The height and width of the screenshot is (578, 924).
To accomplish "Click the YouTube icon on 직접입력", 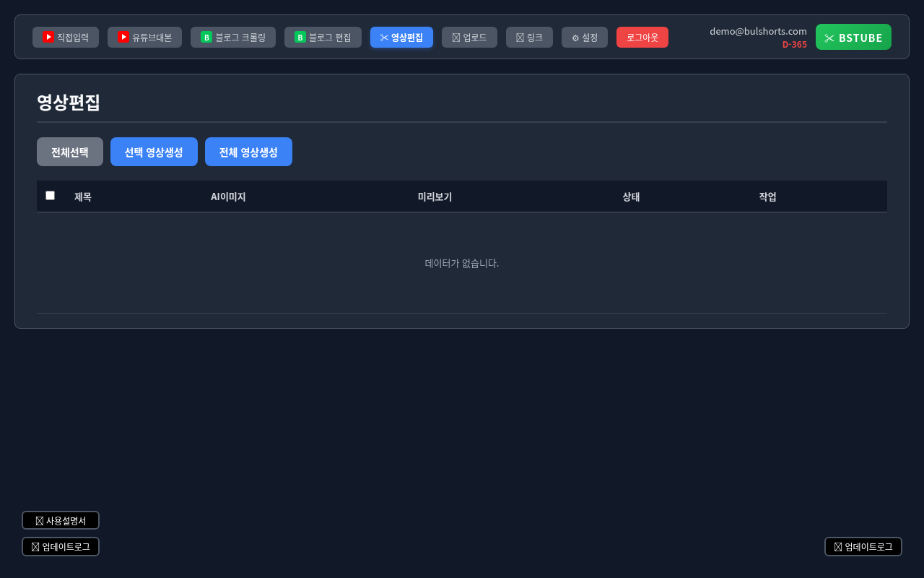I will click(x=48, y=37).
